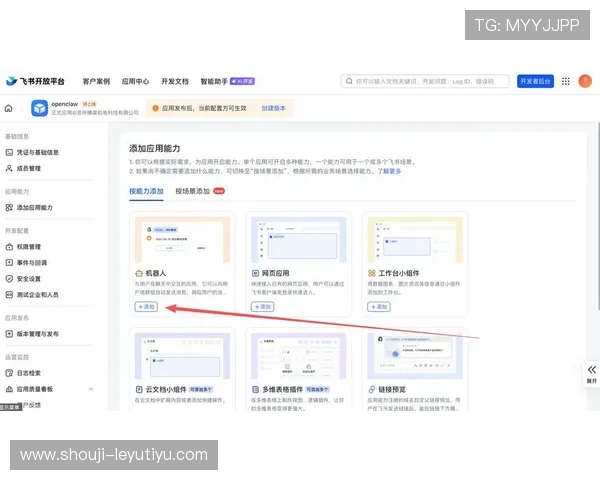Screen dimensions: 600x480
Task: Click the 了解更多 link
Action: tap(390, 171)
